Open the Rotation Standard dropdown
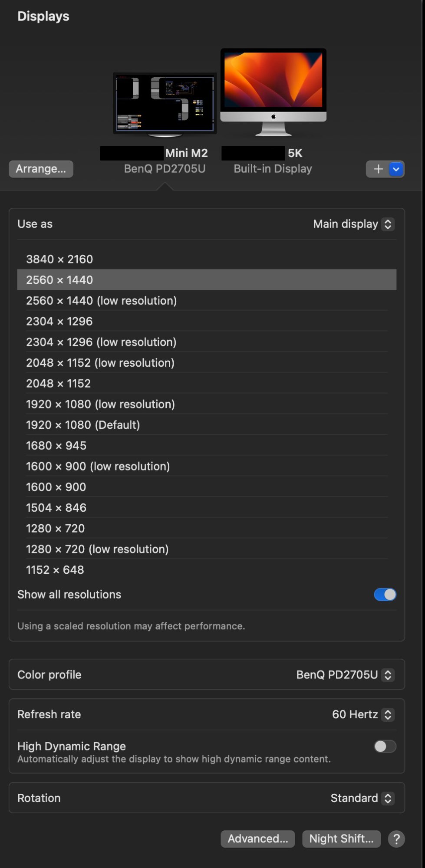This screenshot has height=868, width=425. [x=362, y=798]
